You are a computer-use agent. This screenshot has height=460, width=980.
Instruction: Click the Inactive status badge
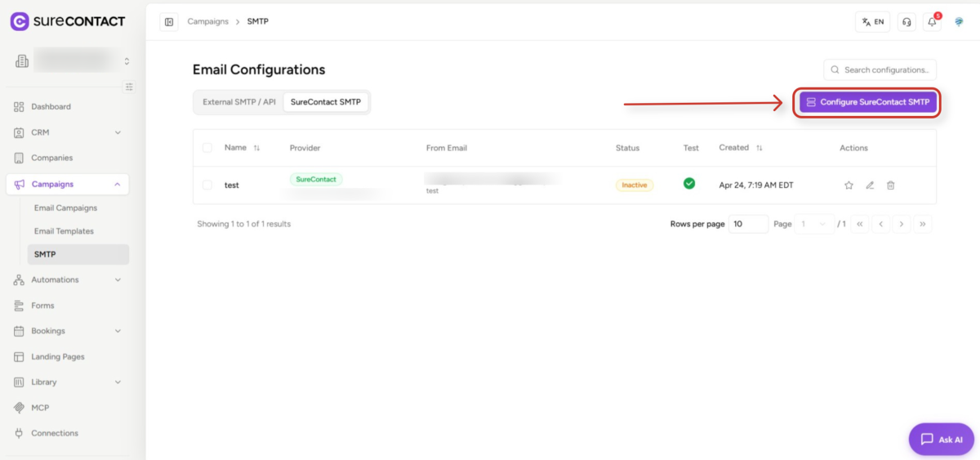(635, 185)
